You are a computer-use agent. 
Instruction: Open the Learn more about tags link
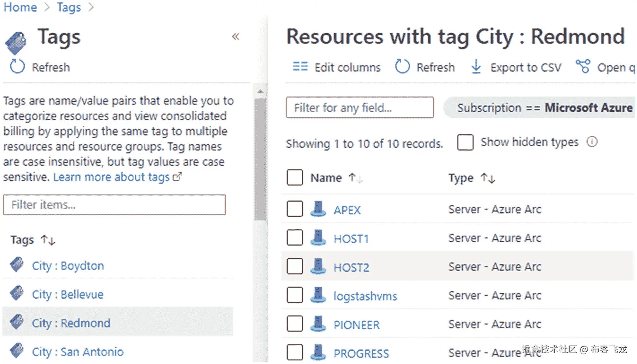(111, 177)
